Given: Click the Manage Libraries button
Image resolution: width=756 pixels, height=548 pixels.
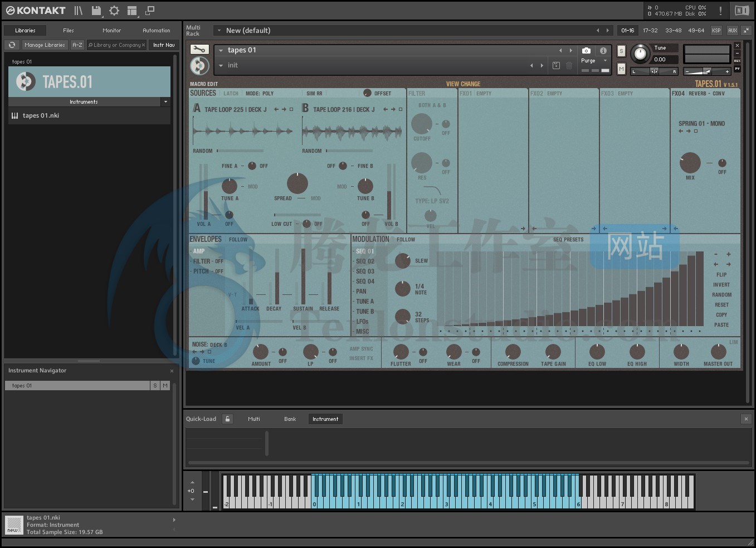Looking at the screenshot, I should point(45,45).
